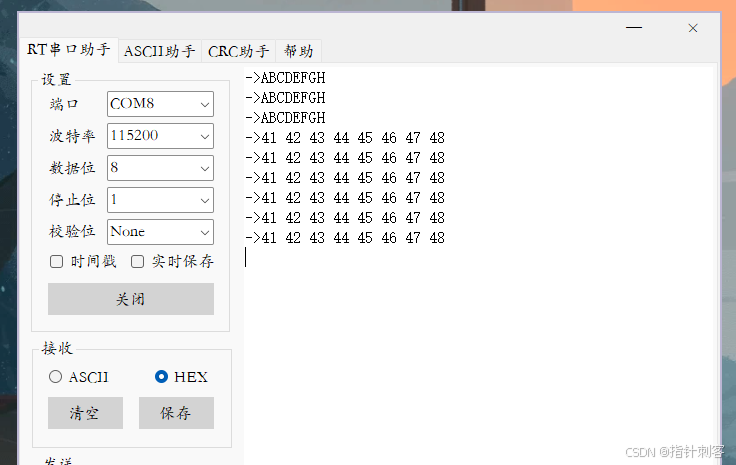Enable the 时间戳 checkbox
Viewport: 736px width, 465px height.
[56, 261]
